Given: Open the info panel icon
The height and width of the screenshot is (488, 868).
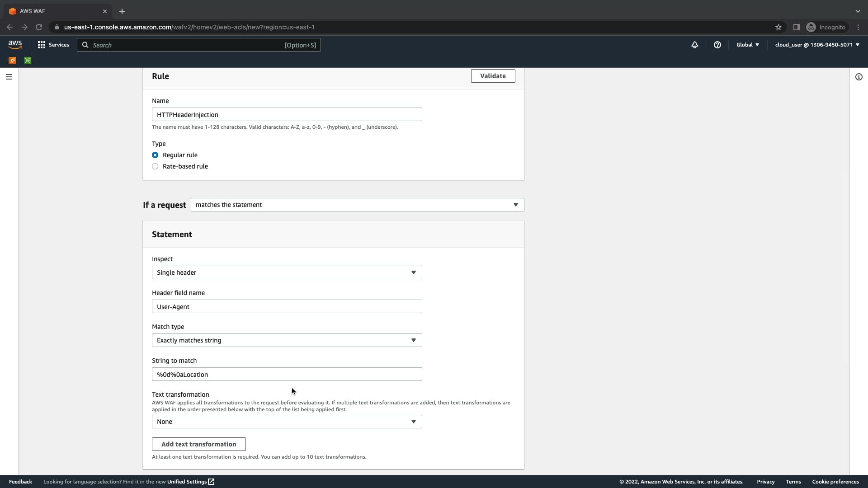Looking at the screenshot, I should (x=859, y=77).
